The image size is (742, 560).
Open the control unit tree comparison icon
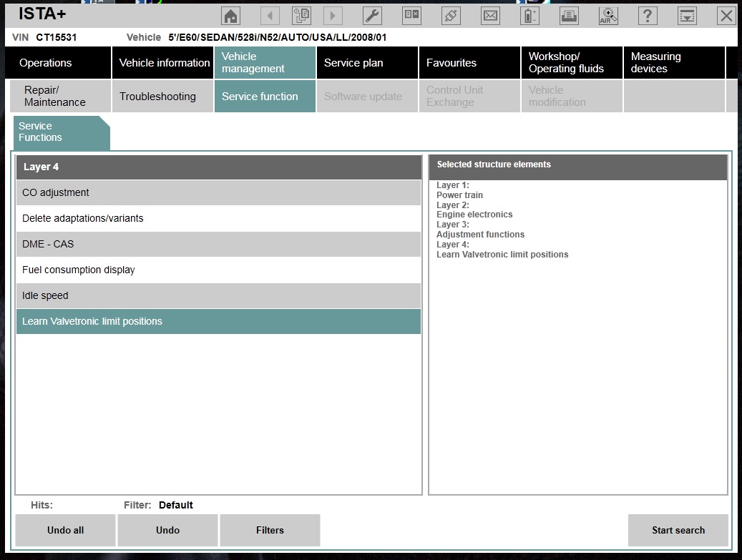click(411, 16)
